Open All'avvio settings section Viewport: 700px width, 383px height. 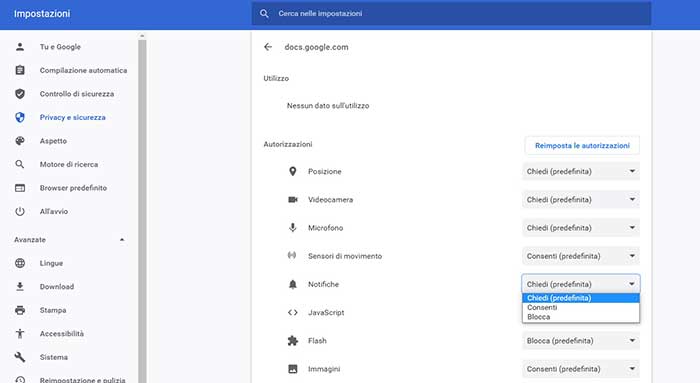(54, 211)
